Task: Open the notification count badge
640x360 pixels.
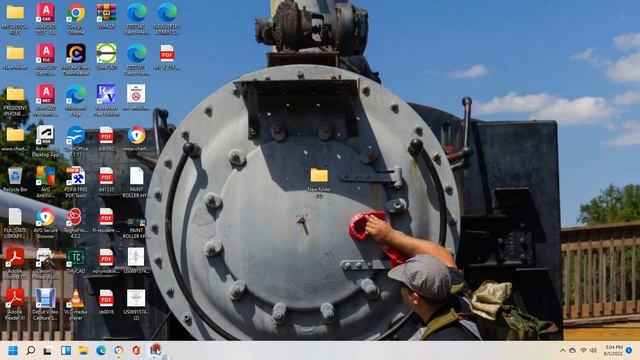Action: pos(629,351)
